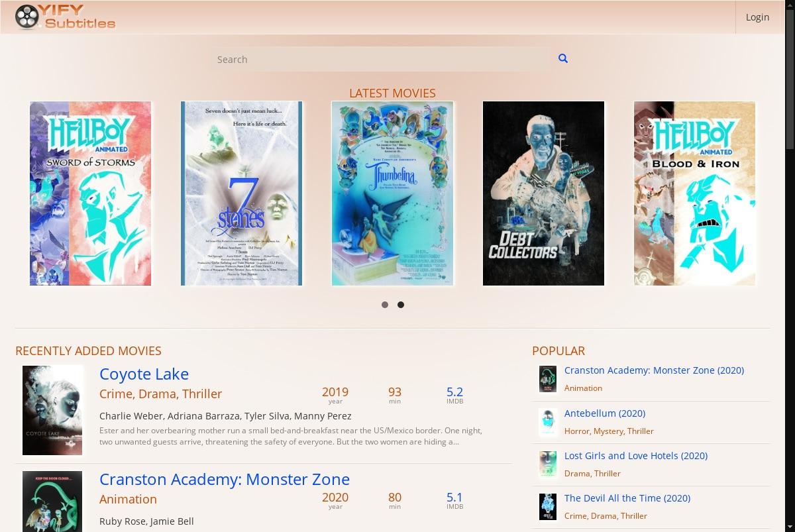Select the first carousel page dot
Screen dimensions: 795x532
pos(385,305)
